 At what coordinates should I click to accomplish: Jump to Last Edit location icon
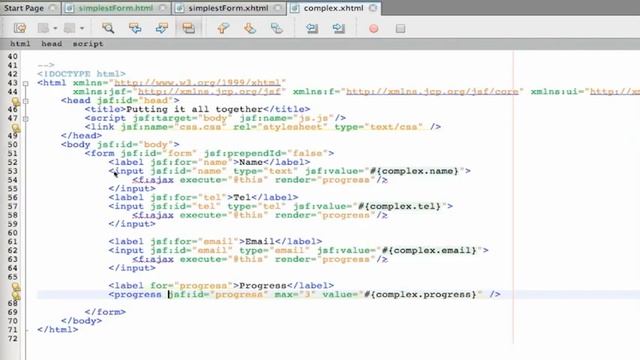pyautogui.click(x=20, y=28)
